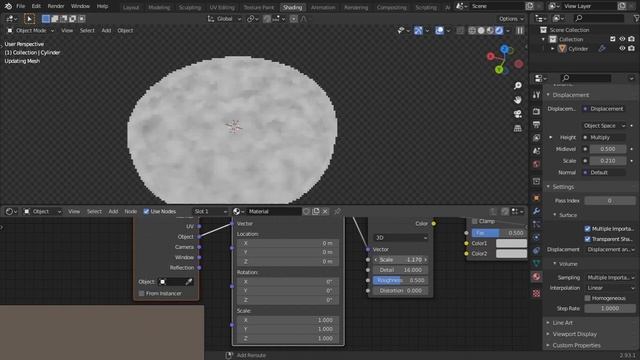
Task: Toggle the Homogeneous checkbox
Action: 587,298
